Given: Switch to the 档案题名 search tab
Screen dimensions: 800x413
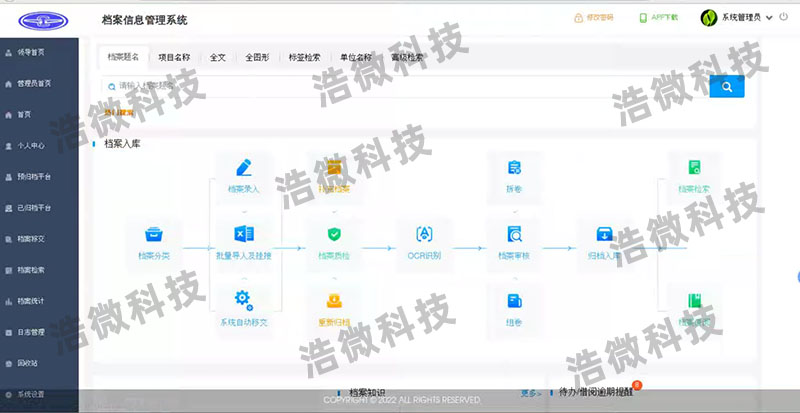Looking at the screenshot, I should pyautogui.click(x=123, y=57).
